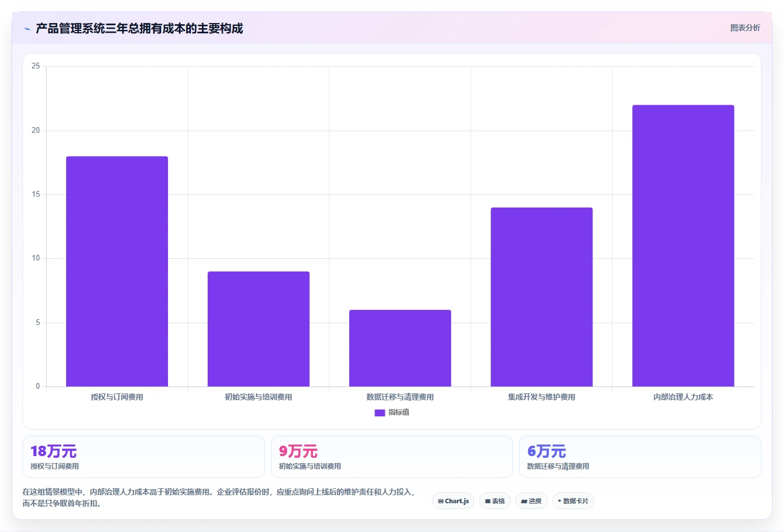Click the 内部治理人力成本 axis label
Image resolution: width=784 pixels, height=532 pixels.
pos(683,397)
